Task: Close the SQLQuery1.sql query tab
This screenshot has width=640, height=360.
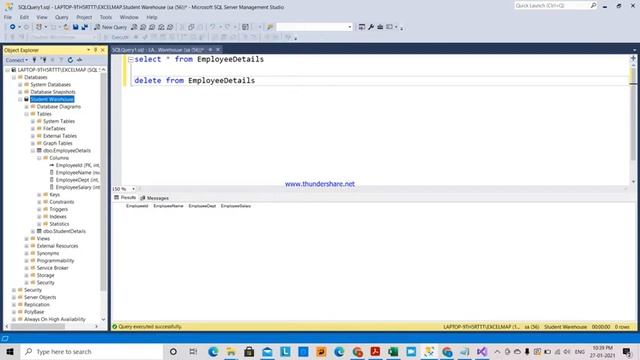Action: [x=218, y=50]
